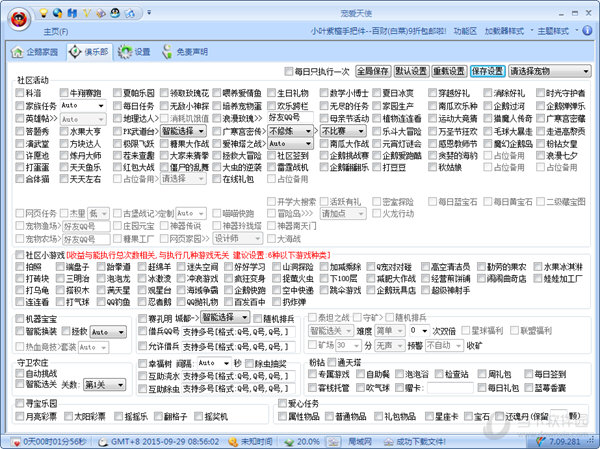Enable the 拍照 mini-game checkbox
Screen dimensions: 600x449
coord(20,266)
